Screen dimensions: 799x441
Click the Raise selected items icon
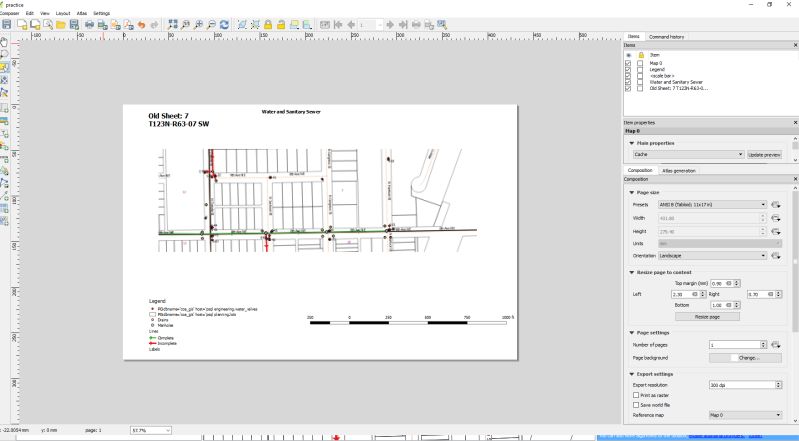point(294,24)
